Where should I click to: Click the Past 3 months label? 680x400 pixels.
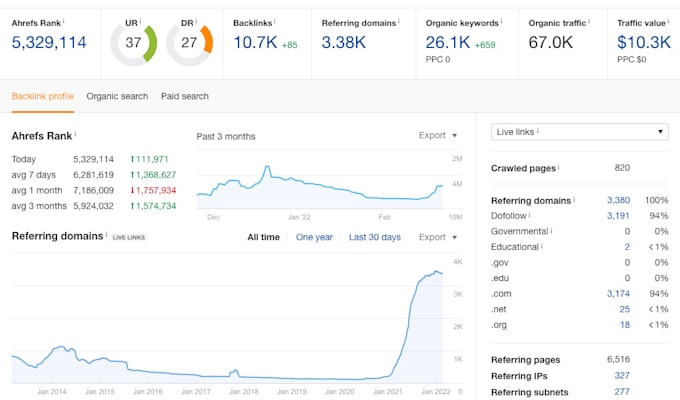tap(226, 136)
